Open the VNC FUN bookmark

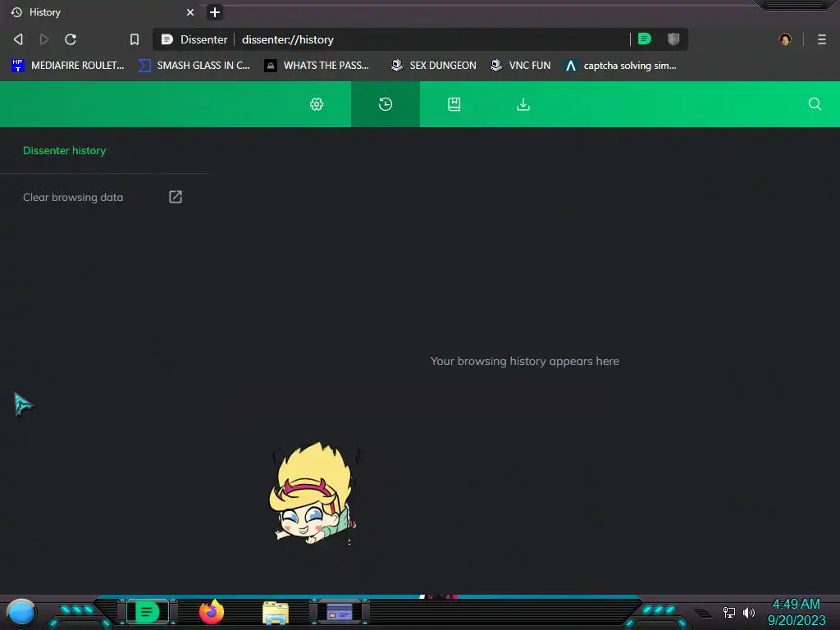(521, 66)
